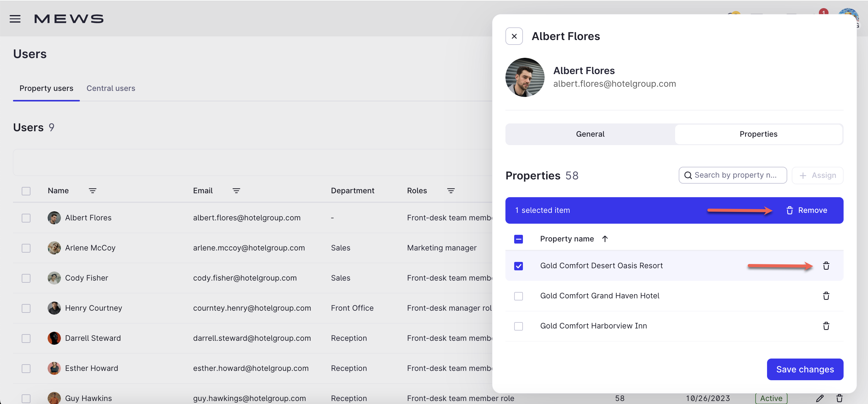The height and width of the screenshot is (404, 868).
Task: Select the Henry Courtney row checkbox
Action: [x=26, y=308]
